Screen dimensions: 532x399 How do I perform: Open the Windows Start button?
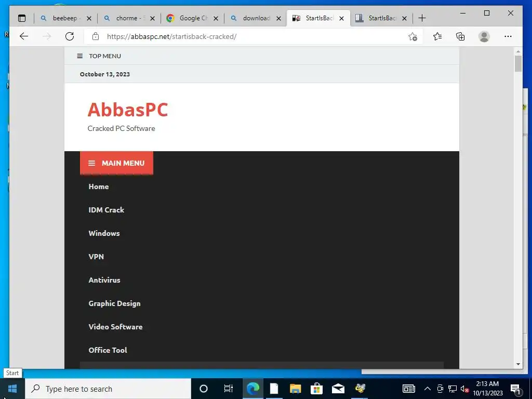coord(12,389)
